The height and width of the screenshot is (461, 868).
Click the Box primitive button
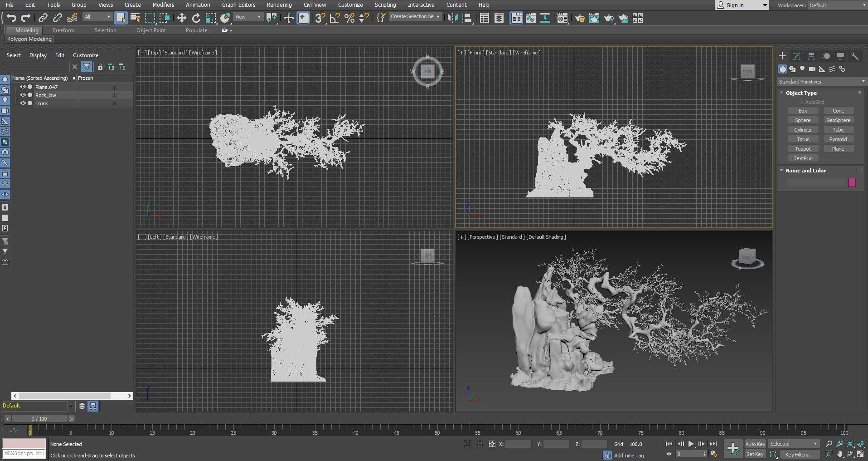(803, 111)
